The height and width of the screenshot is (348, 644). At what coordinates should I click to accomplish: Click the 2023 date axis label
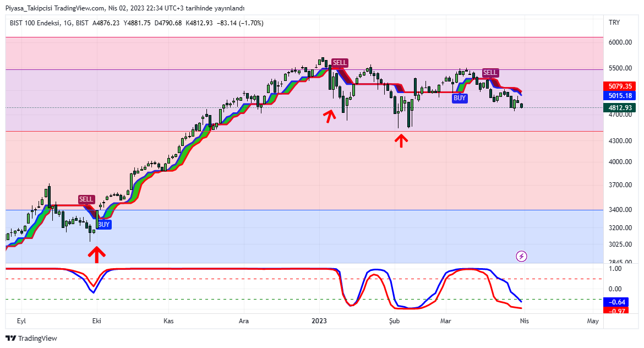click(319, 321)
